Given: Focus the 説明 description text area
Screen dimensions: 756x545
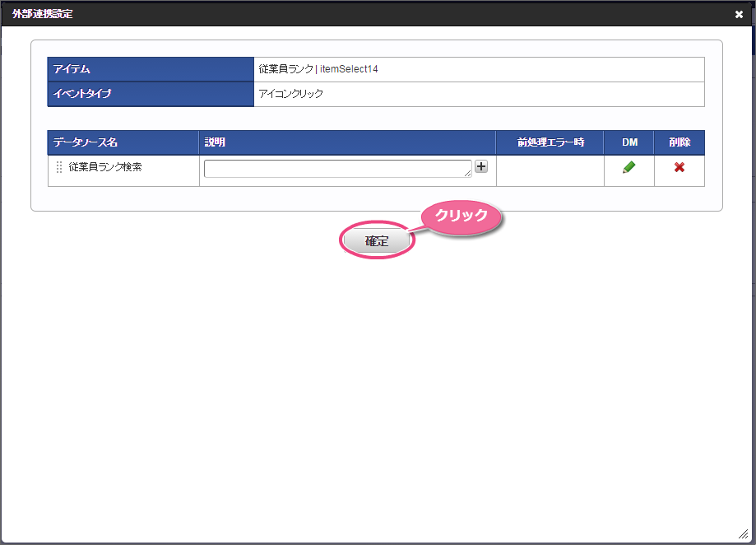Looking at the screenshot, I should (x=337, y=168).
